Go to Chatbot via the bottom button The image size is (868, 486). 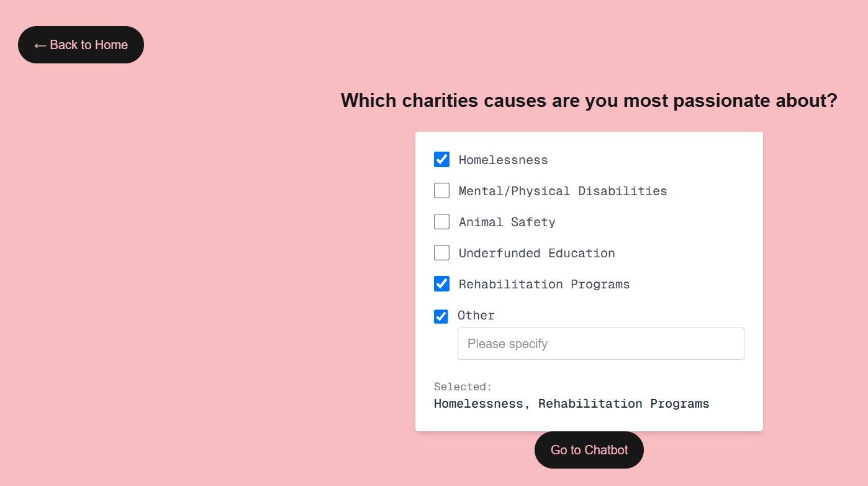[x=589, y=450]
